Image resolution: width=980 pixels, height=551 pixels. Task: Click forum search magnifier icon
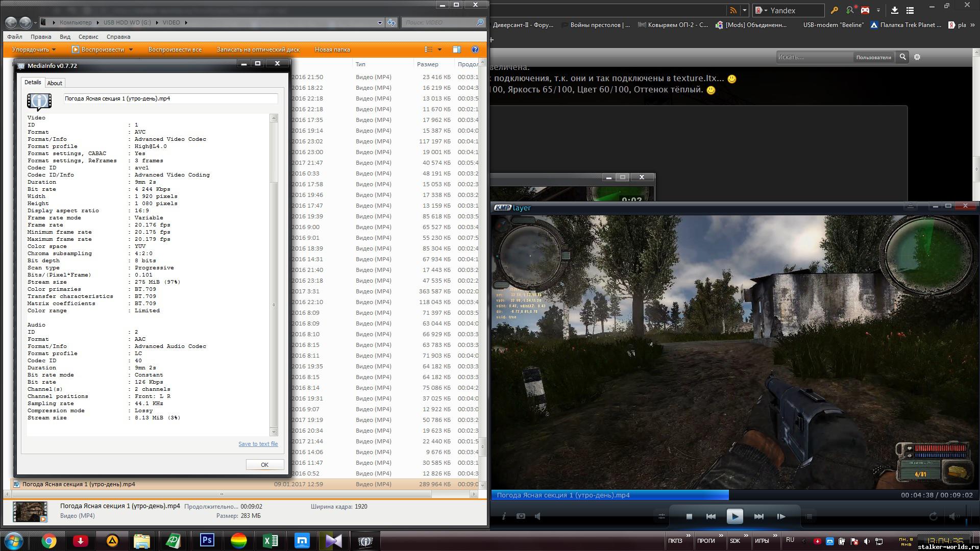coord(902,57)
